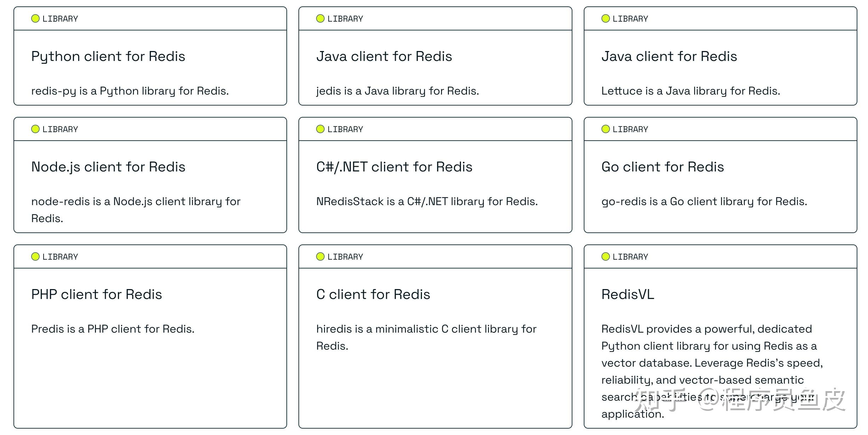868x435 pixels.
Task: Open the PHP client for Redis title
Action: click(97, 294)
